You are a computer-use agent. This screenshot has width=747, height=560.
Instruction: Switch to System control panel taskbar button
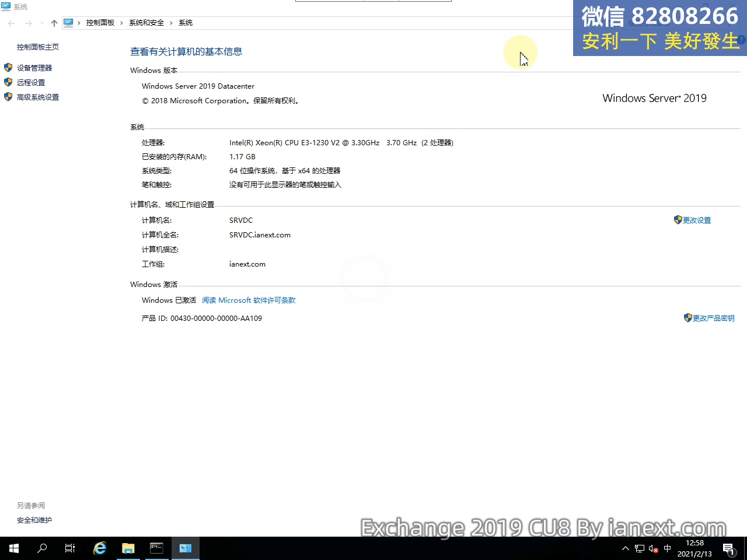(x=186, y=548)
